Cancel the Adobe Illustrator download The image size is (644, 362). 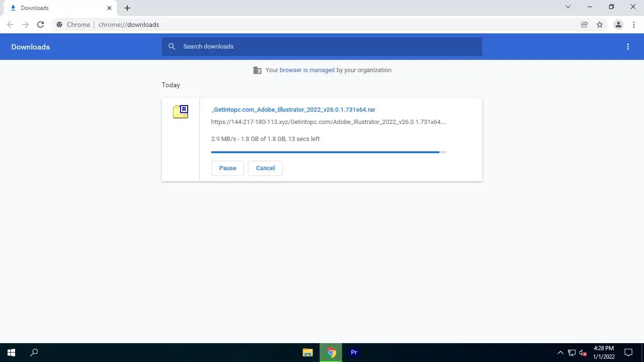click(x=265, y=168)
